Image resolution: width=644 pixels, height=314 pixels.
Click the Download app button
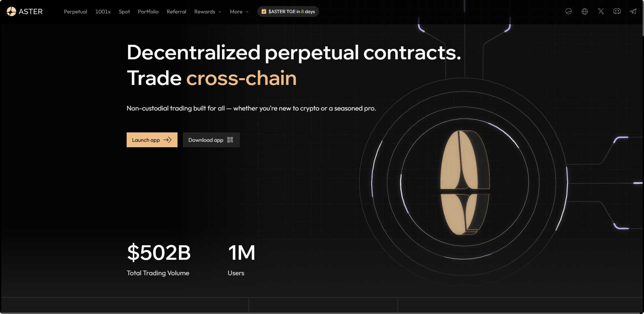[x=205, y=140]
